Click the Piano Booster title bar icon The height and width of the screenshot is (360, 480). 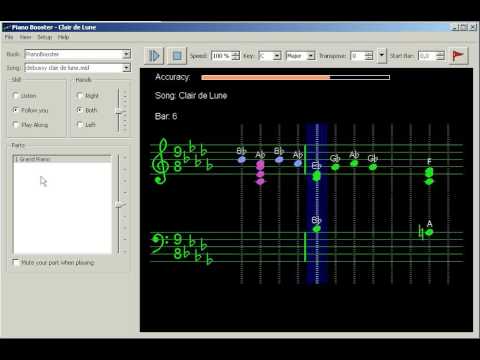7,27
